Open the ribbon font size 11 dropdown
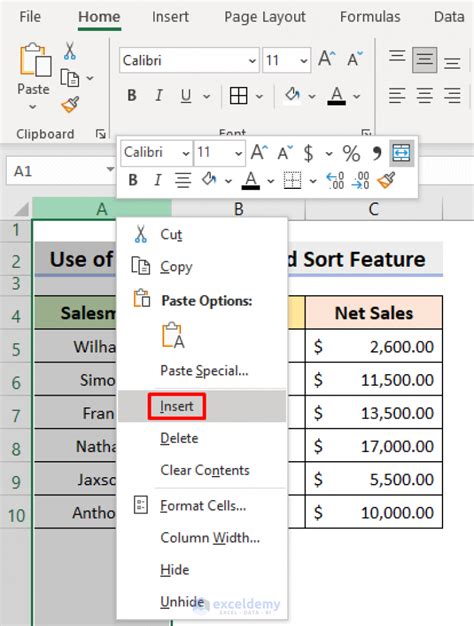This screenshot has height=626, width=474. (x=303, y=61)
